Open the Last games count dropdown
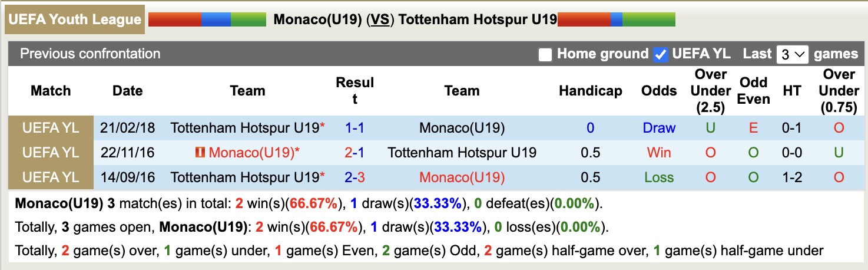 (x=793, y=55)
